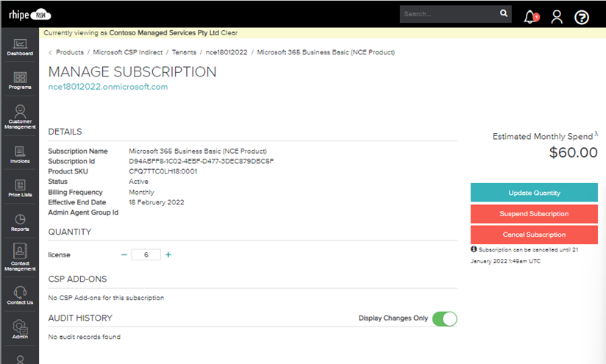Click the info icon beside cancellation note
Image resolution: width=606 pixels, height=364 pixels.
(474, 249)
